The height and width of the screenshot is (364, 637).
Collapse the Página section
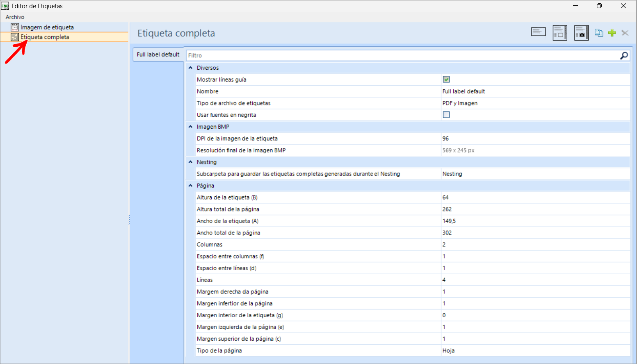tap(190, 186)
